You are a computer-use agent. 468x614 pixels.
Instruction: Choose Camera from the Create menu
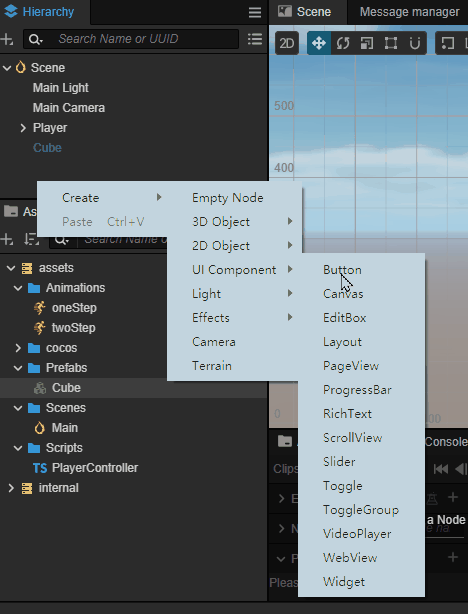click(235, 342)
